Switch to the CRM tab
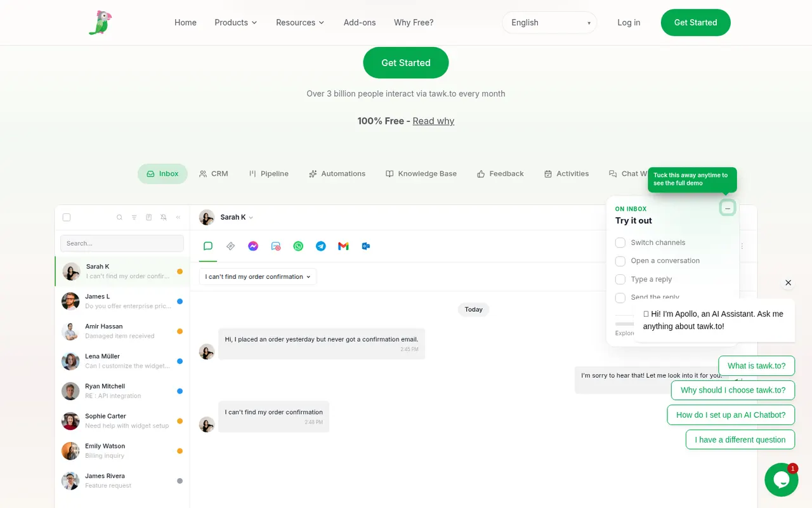Screen dimensions: 812x508 213,173
